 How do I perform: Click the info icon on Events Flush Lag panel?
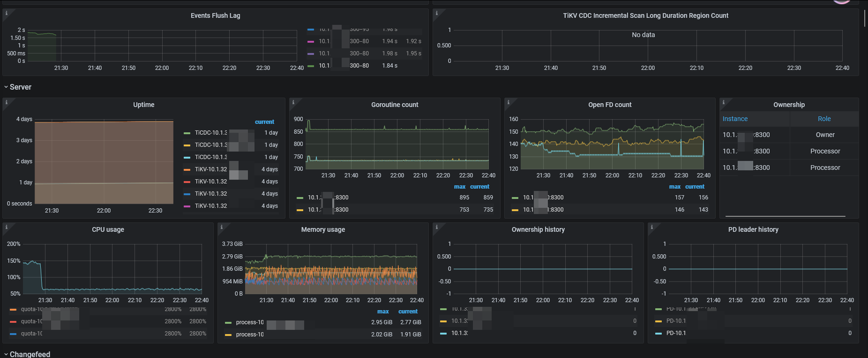(x=7, y=13)
